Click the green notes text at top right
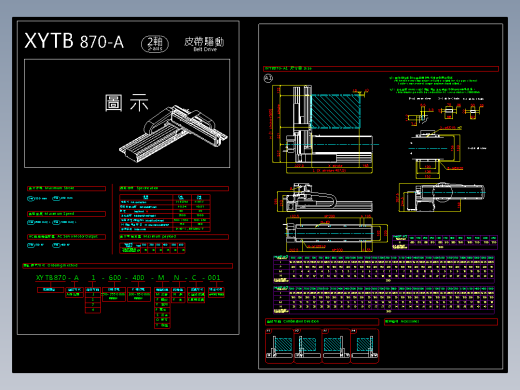The image size is (520, 390). pyautogui.click(x=434, y=85)
